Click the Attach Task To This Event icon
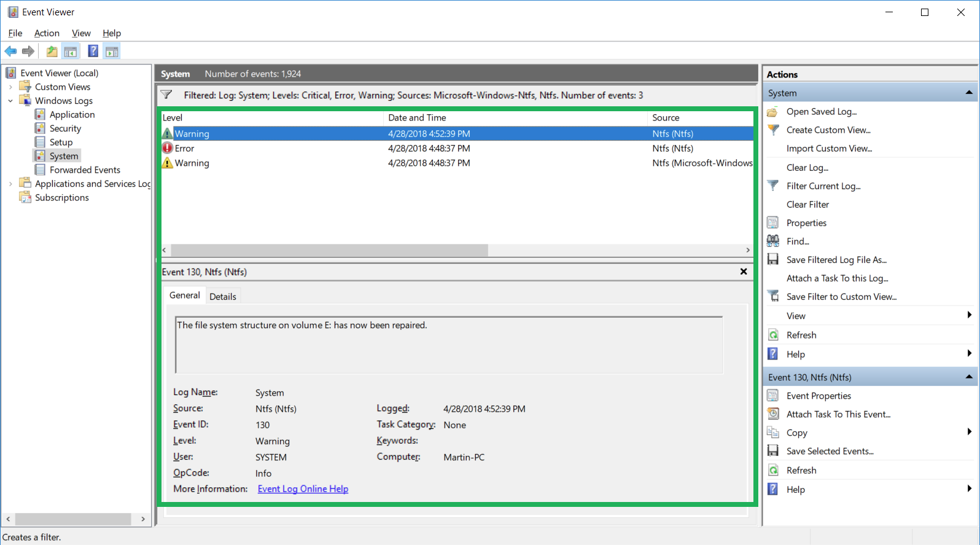The width and height of the screenshot is (980, 545). (x=773, y=414)
